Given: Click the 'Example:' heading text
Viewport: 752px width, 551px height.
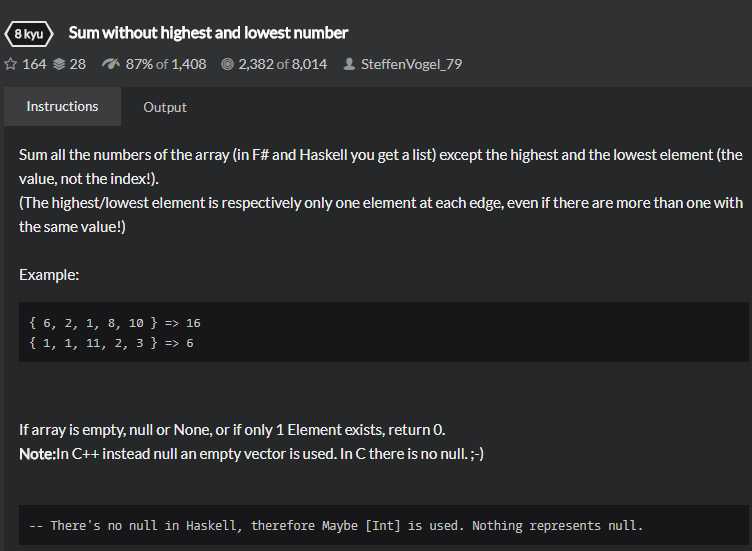Looking at the screenshot, I should tap(49, 274).
